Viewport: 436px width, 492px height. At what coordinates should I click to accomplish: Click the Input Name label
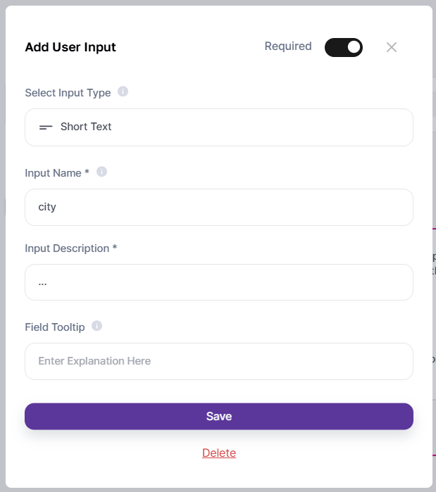(57, 173)
